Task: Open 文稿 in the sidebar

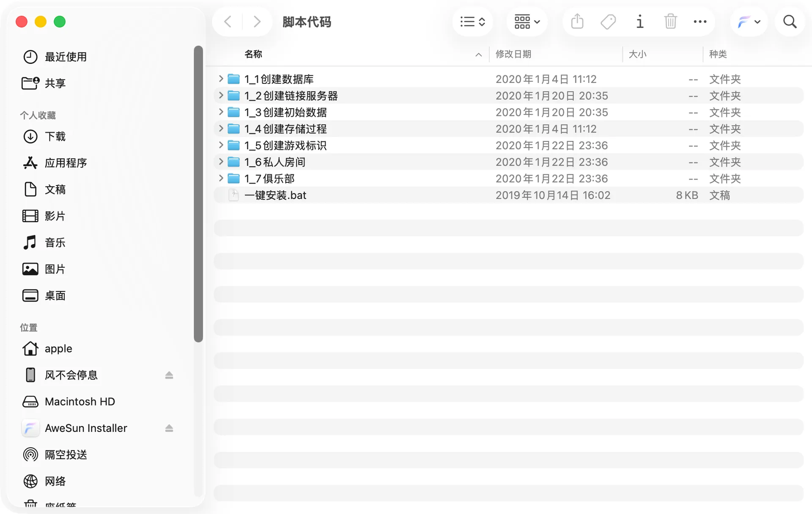Action: [55, 189]
